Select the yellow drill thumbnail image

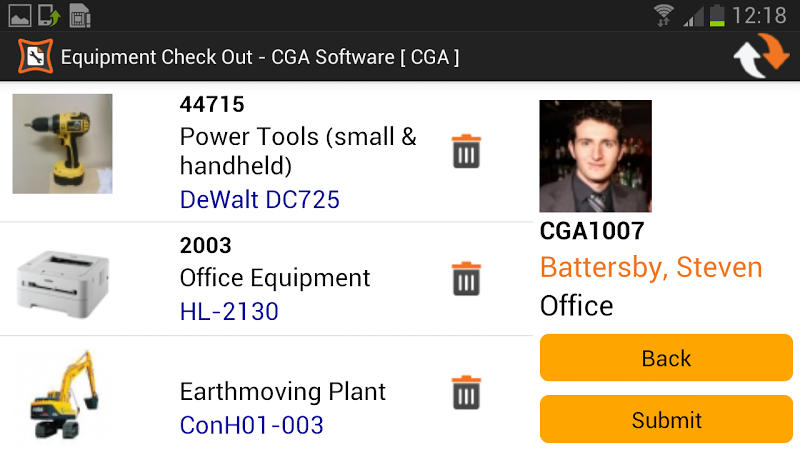(x=62, y=143)
